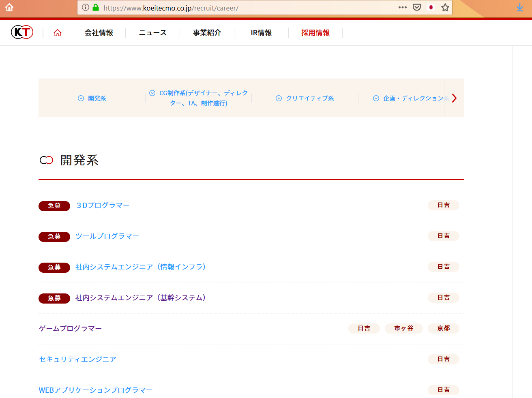Click the Japan flag extension icon
This screenshot has width=532, height=398.
point(431,7)
